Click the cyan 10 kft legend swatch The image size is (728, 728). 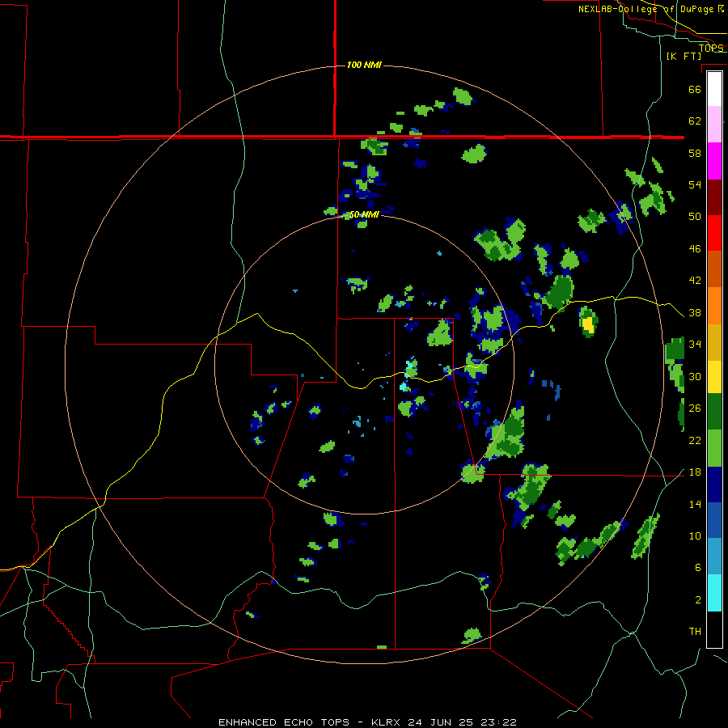714,593
